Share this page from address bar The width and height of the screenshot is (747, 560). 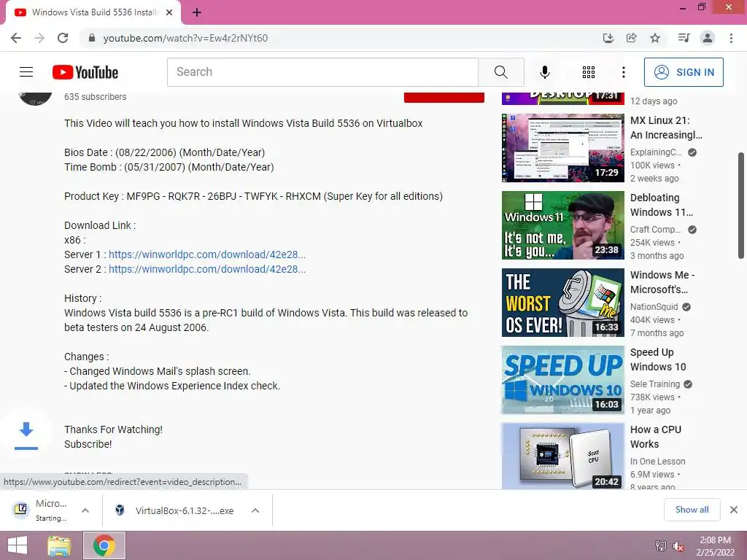point(632,38)
